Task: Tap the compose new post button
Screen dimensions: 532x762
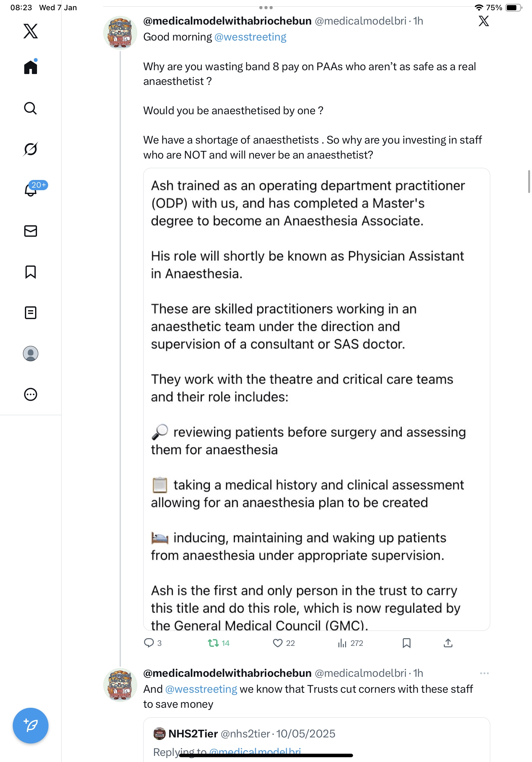Action: point(31,726)
